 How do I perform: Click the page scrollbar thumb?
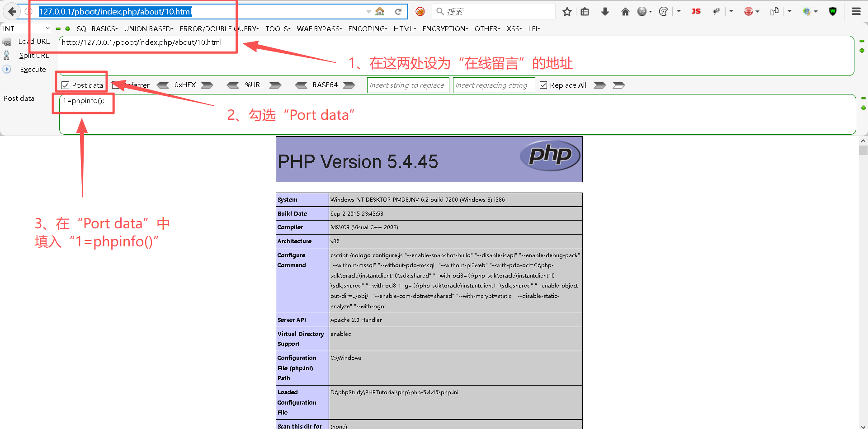click(863, 151)
